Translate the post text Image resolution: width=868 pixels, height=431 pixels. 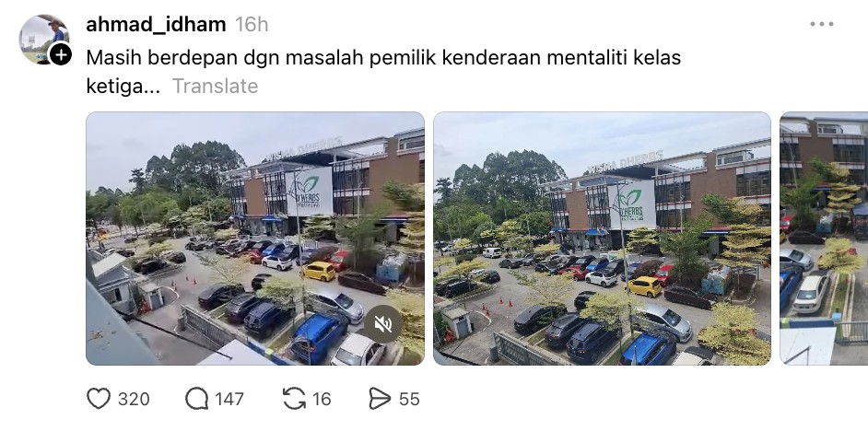coord(215,87)
